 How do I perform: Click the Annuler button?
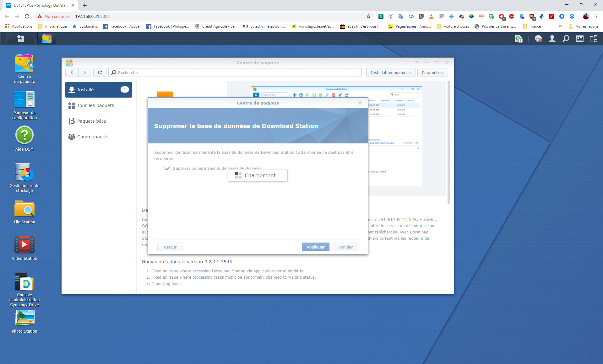tap(345, 247)
